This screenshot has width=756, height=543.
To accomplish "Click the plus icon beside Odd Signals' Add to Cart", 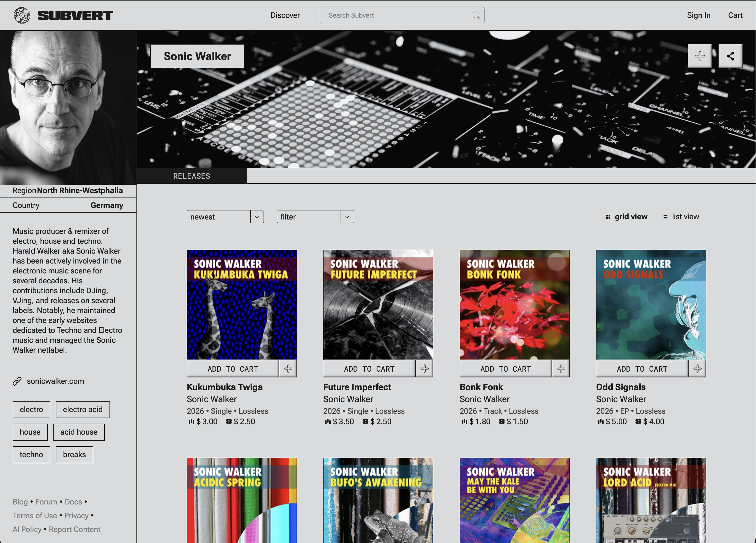I will [x=697, y=369].
